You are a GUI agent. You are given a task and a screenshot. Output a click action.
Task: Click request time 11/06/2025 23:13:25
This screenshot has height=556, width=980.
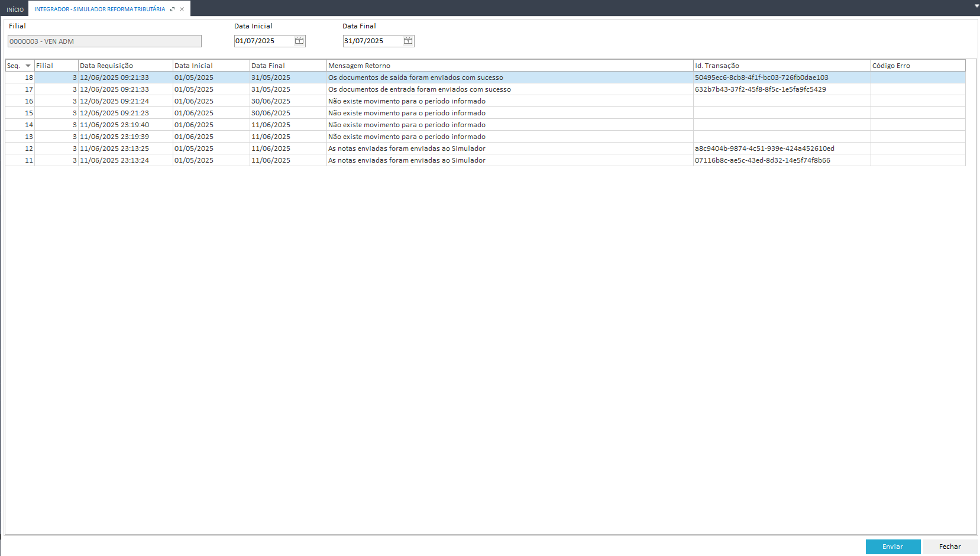click(115, 148)
